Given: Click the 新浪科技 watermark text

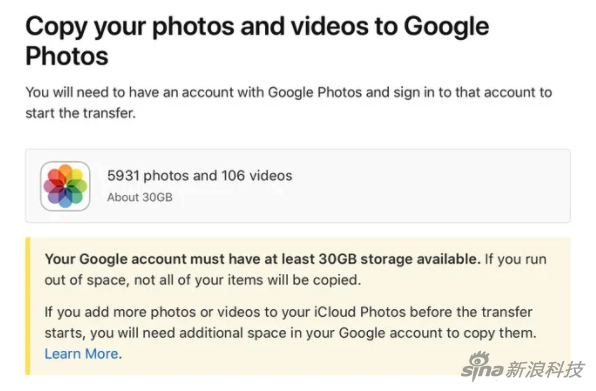Looking at the screenshot, I should (545, 370).
